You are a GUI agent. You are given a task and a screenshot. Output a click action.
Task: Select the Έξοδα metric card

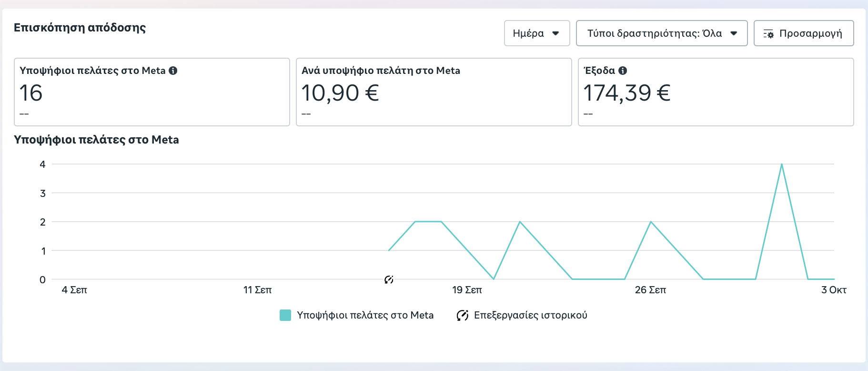coord(716,92)
